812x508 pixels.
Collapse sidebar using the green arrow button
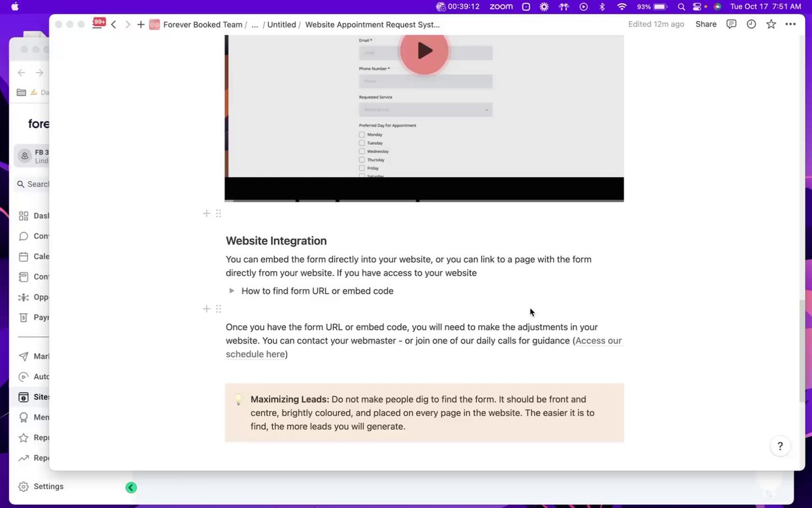[x=131, y=488]
